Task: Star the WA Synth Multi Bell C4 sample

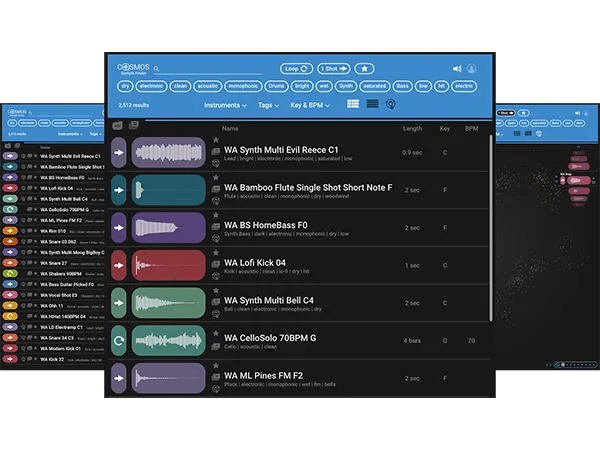Action: (x=216, y=290)
